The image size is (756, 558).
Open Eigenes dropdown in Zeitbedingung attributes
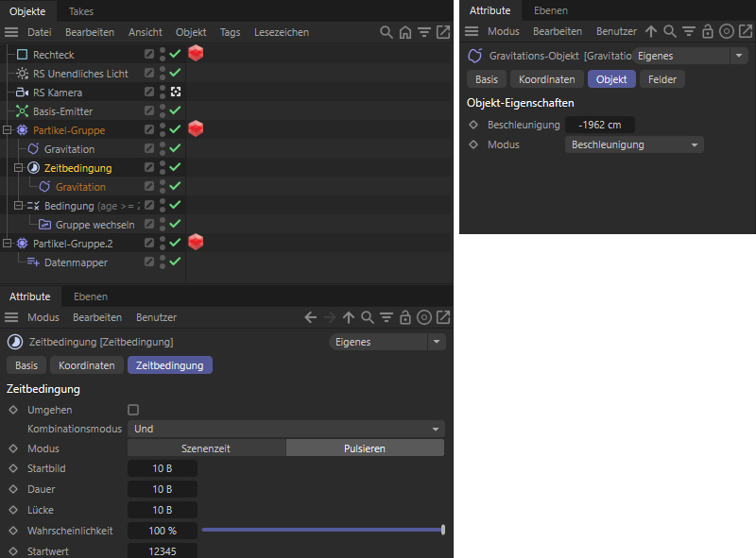(387, 342)
